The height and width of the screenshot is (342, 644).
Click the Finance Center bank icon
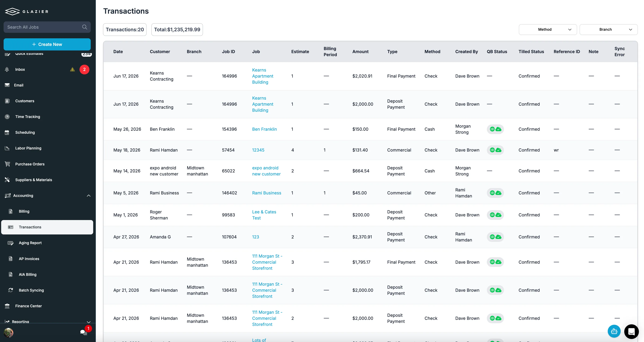7,306
